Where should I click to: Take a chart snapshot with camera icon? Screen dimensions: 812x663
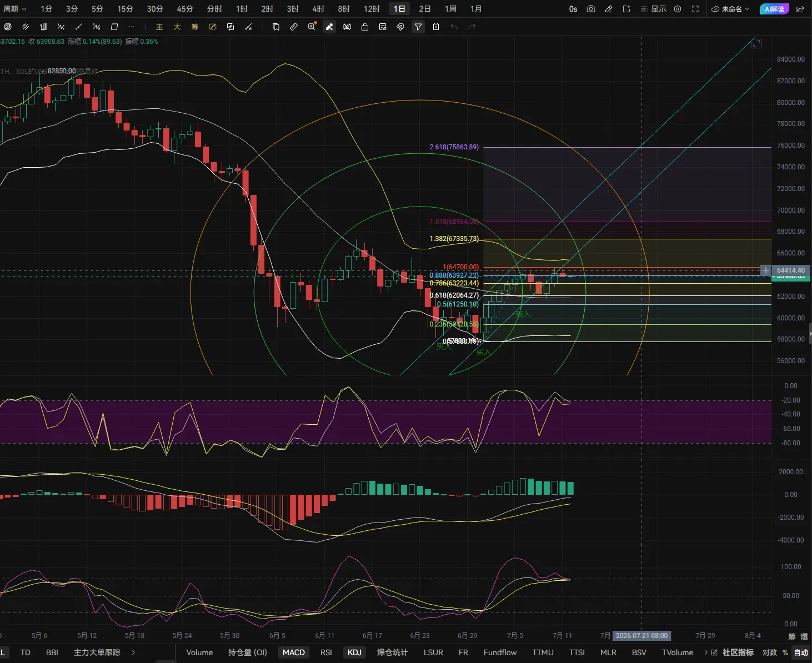(x=591, y=9)
